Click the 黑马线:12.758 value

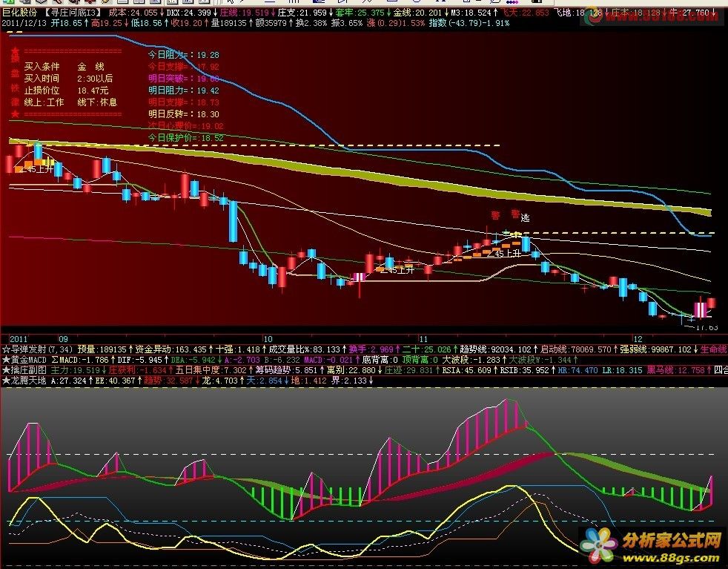tap(676, 370)
